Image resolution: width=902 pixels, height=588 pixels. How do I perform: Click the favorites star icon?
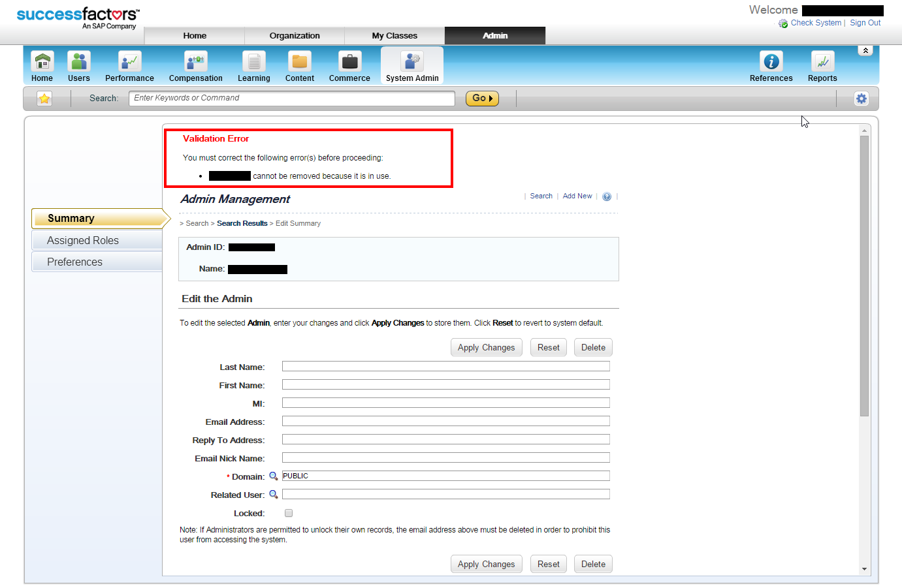coord(44,99)
